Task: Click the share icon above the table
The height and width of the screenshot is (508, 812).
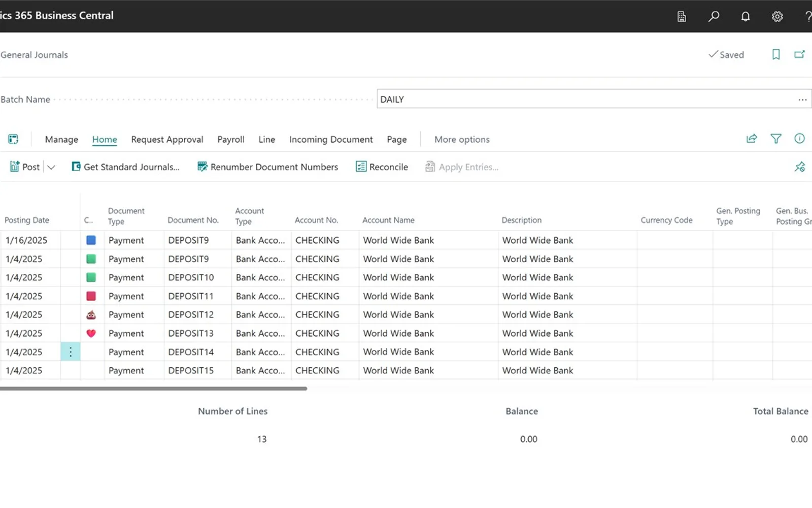Action: (x=752, y=138)
